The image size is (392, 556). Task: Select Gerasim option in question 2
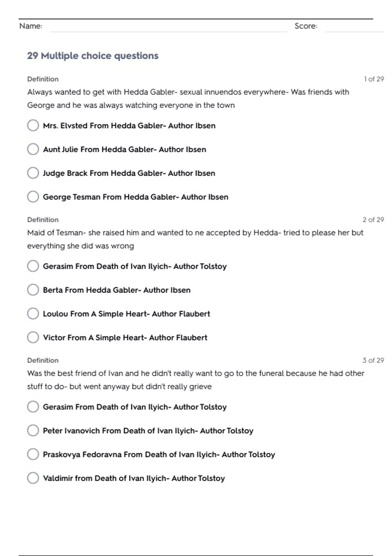point(33,266)
